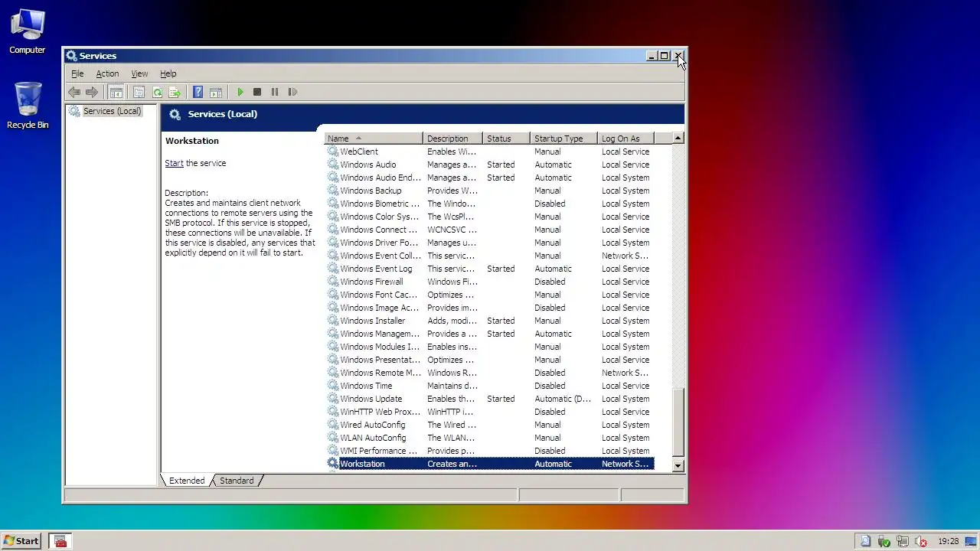This screenshot has height=551, width=980.
Task: Click 'Started' status of Windows Audio End...
Action: (x=501, y=178)
